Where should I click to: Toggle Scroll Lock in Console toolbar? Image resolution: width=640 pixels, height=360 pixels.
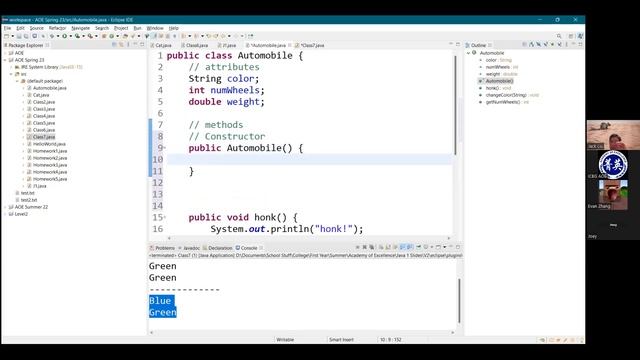[x=388, y=247]
